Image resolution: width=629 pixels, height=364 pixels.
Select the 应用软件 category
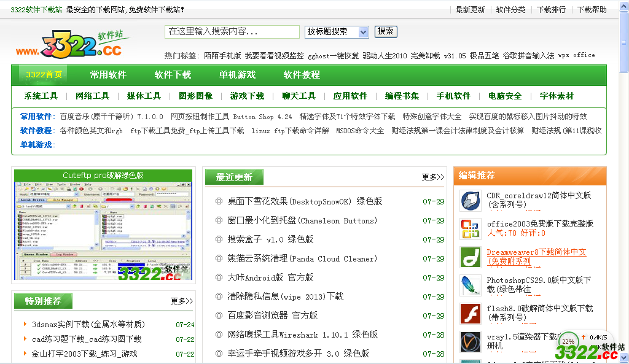[x=351, y=96]
